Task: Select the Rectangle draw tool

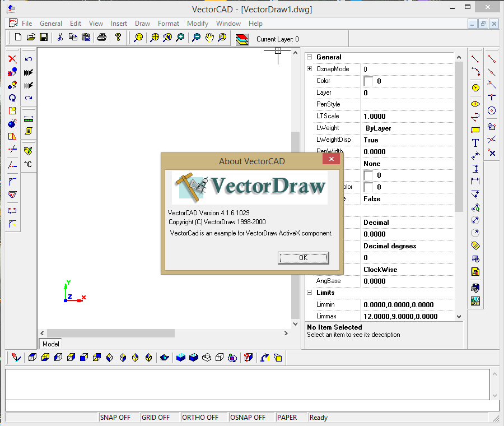Action: coord(475,130)
